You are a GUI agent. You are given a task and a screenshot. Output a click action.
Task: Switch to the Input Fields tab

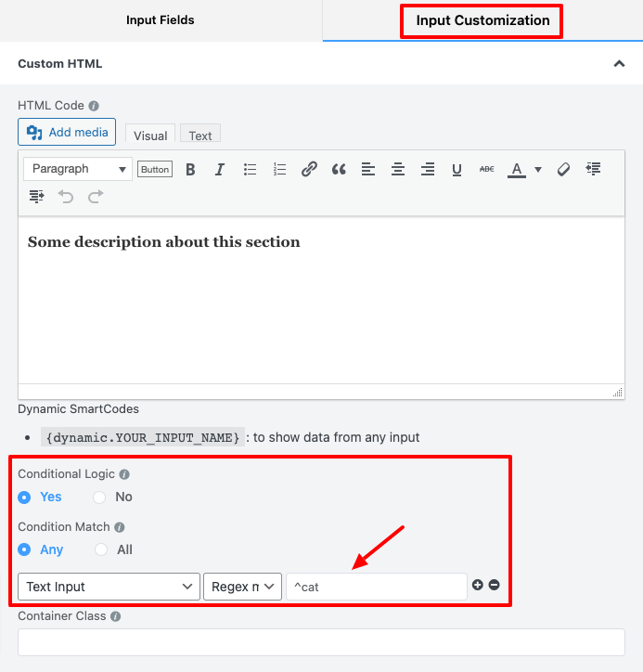(161, 20)
